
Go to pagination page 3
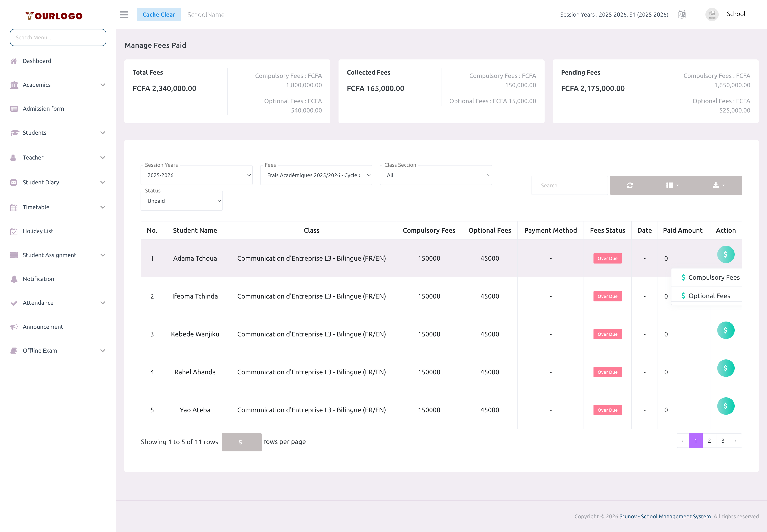(x=723, y=440)
